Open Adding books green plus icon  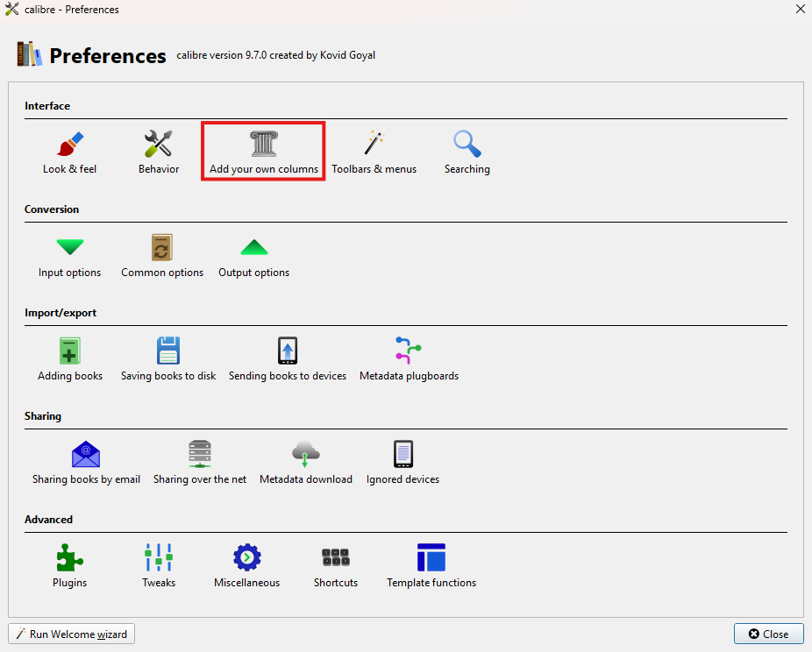click(70, 351)
